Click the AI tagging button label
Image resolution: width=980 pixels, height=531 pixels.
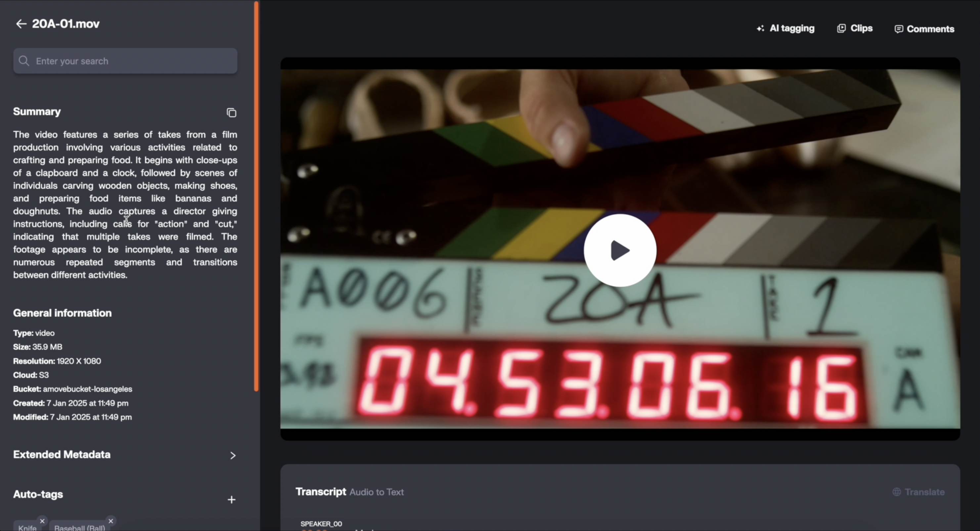click(792, 28)
